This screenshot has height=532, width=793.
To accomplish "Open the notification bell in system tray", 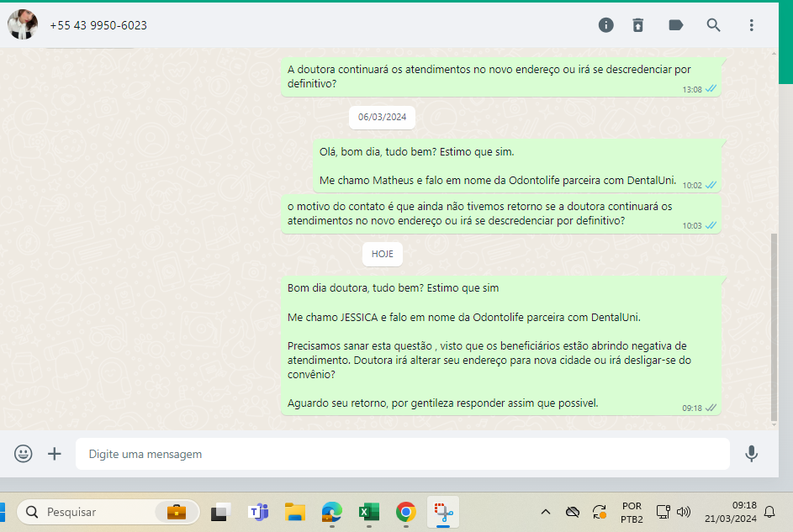I will pyautogui.click(x=769, y=512).
